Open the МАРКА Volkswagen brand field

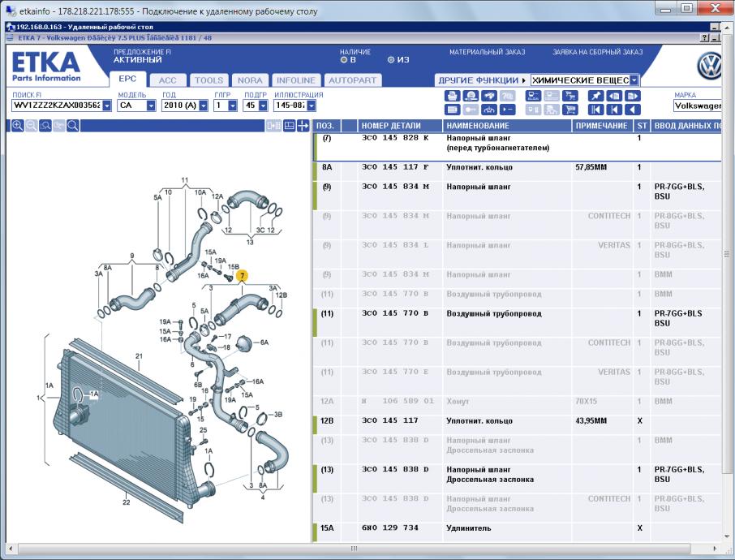pos(698,106)
